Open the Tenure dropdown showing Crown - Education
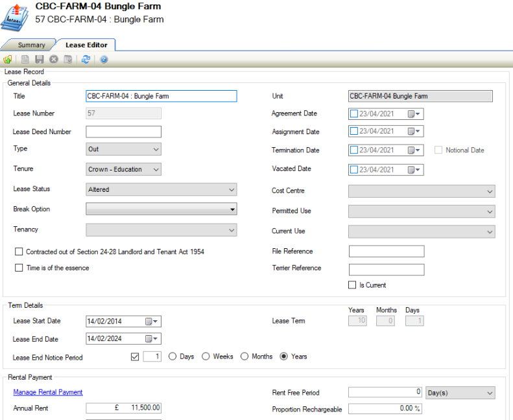Image resolution: width=513 pixels, height=420 pixels. click(156, 170)
